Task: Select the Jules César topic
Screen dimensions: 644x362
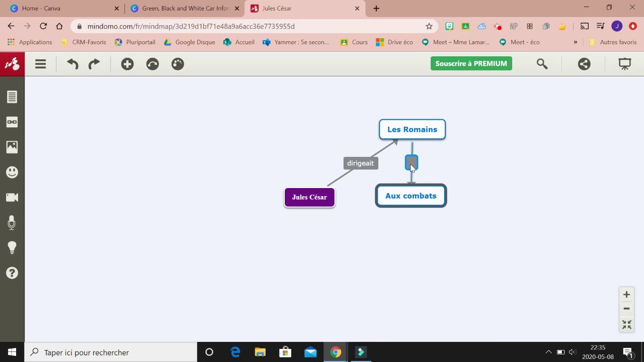Action: tap(309, 197)
